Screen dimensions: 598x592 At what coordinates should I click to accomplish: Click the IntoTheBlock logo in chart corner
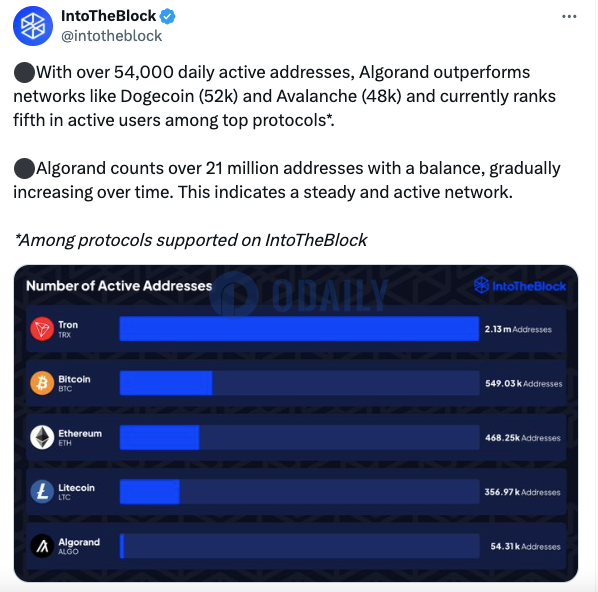520,286
